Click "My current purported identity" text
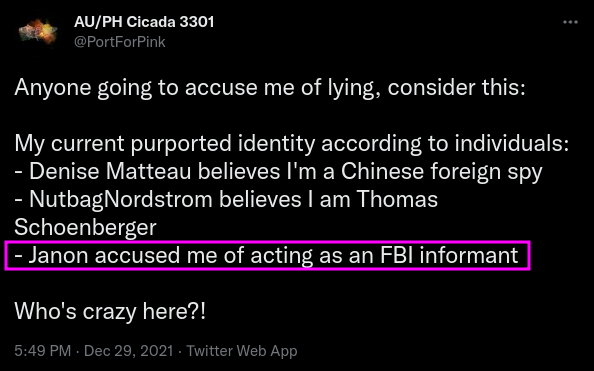Screen dimensions: 594x371 165,144
